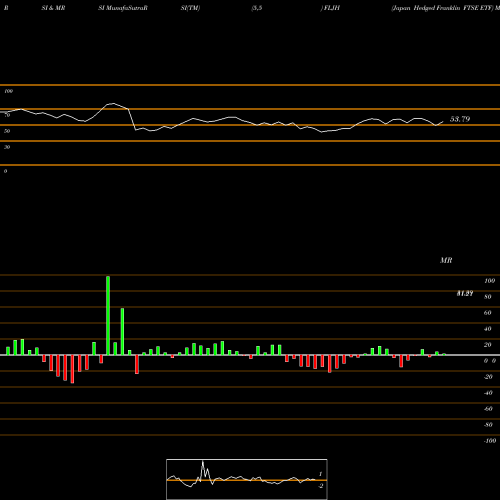Click the Japan Hedged Franklin FTSE ETF title

tap(442, 8)
